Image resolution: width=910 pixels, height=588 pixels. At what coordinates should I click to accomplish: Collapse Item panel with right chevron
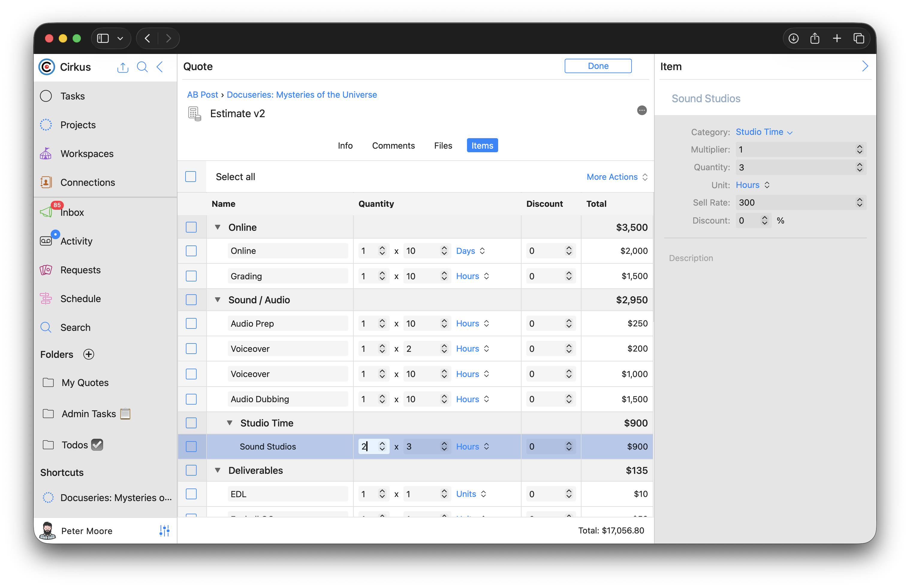coord(864,67)
